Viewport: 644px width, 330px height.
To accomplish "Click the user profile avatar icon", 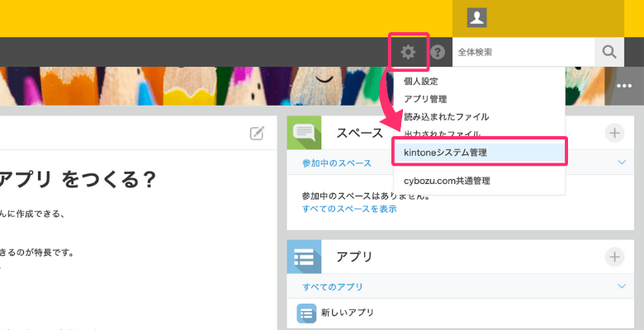I will point(476,17).
